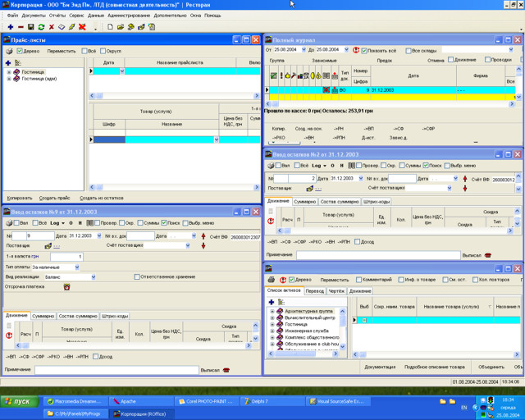Switch to the Штрих-коды tab in Ввод остатков №9
This screenshot has width=525, height=420.
pyautogui.click(x=115, y=316)
